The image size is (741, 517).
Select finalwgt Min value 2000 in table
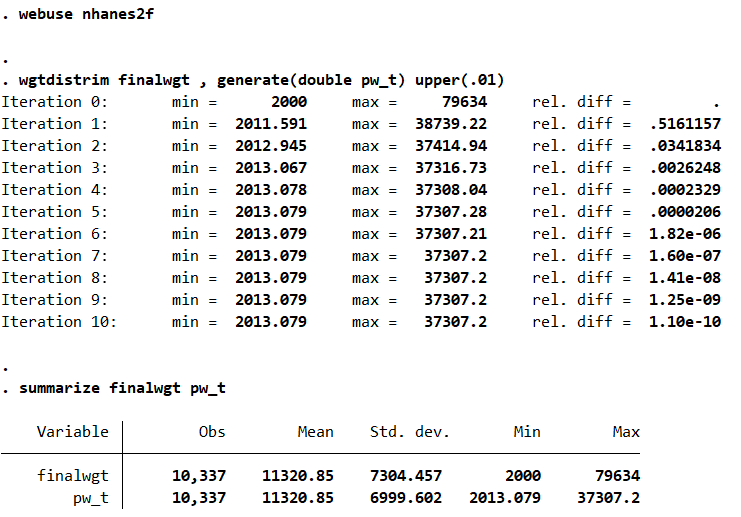click(523, 476)
